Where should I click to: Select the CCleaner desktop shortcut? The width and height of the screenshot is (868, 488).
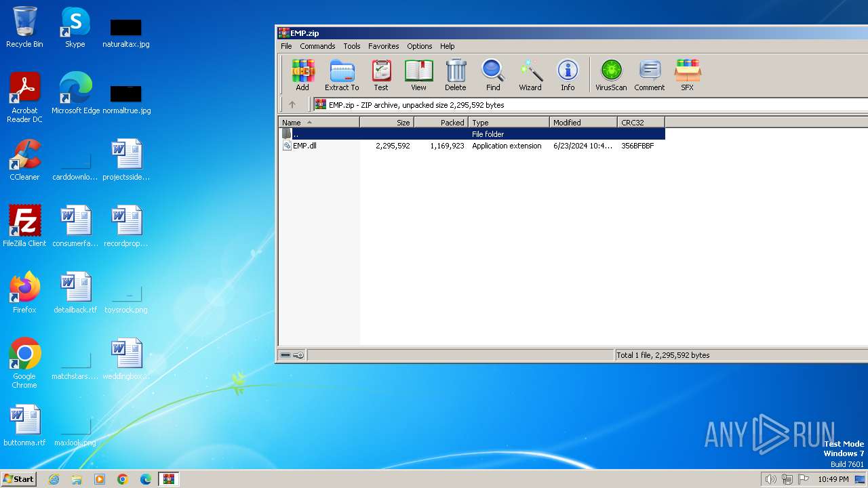click(24, 160)
